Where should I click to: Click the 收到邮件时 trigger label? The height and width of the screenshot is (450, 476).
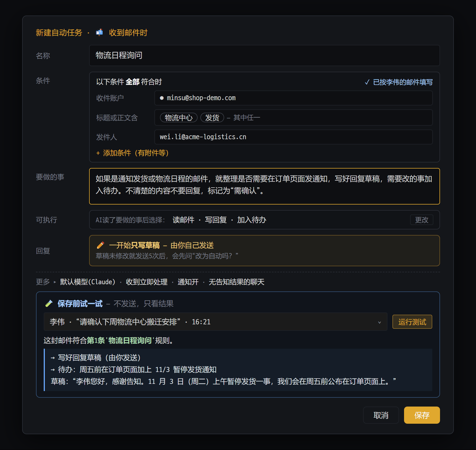click(128, 33)
